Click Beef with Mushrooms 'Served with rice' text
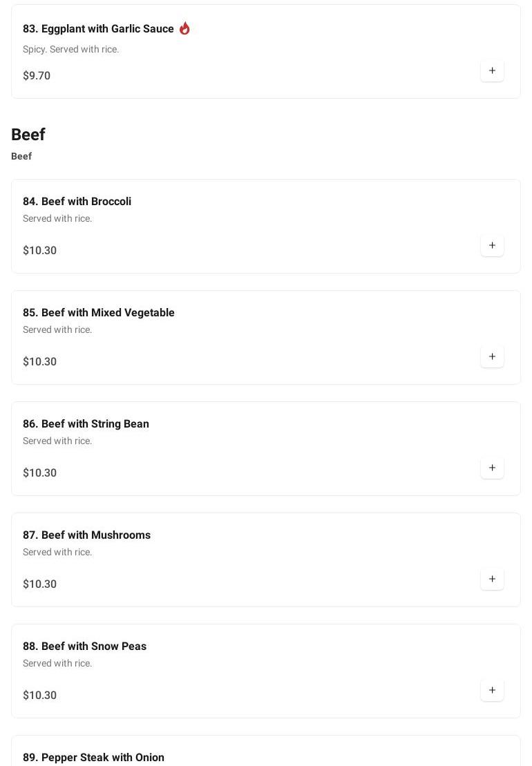 (x=57, y=552)
